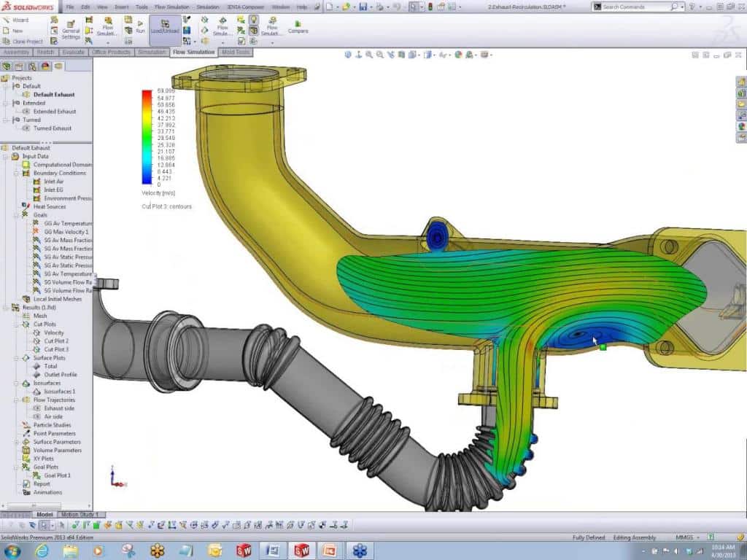
Task: Click the Windows Start button
Action: coord(12,550)
